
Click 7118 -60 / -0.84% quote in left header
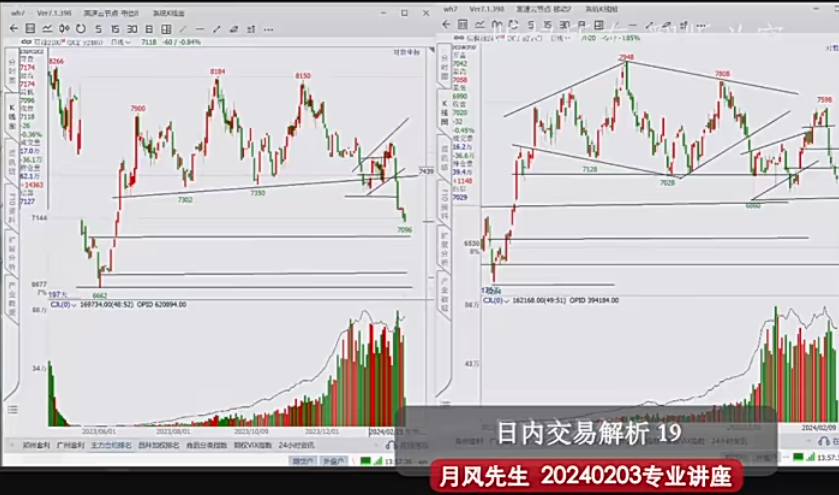point(171,42)
